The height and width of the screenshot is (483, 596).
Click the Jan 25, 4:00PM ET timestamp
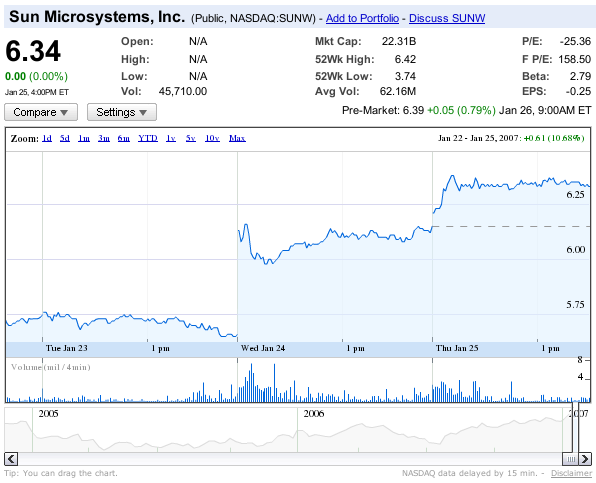(x=37, y=92)
